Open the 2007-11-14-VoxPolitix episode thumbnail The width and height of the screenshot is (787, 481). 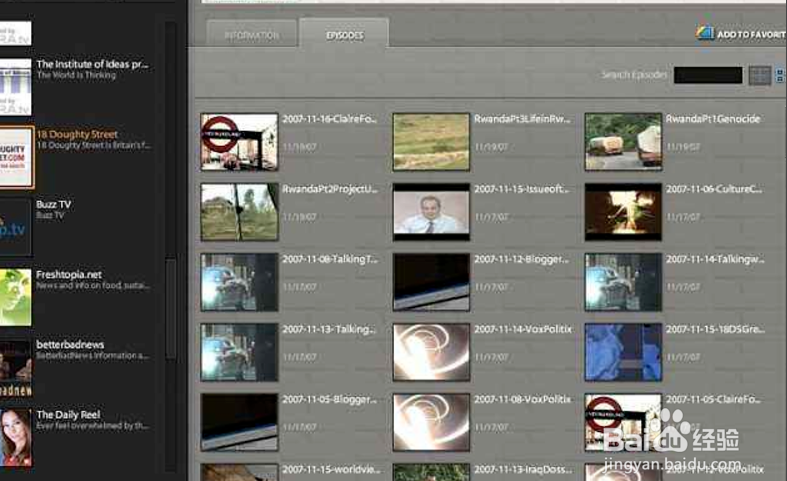[431, 352]
